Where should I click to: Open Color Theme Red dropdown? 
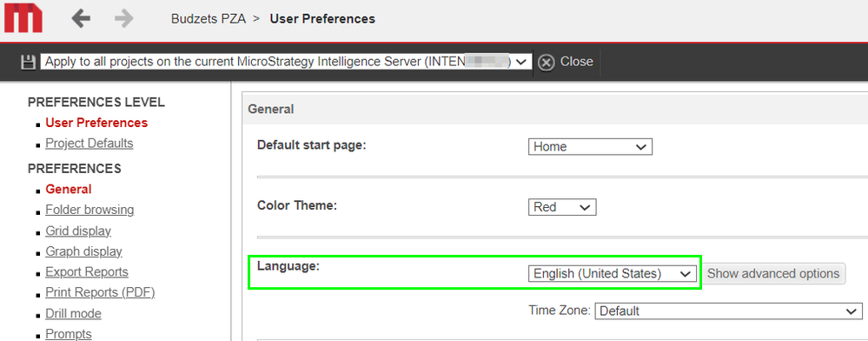point(562,207)
